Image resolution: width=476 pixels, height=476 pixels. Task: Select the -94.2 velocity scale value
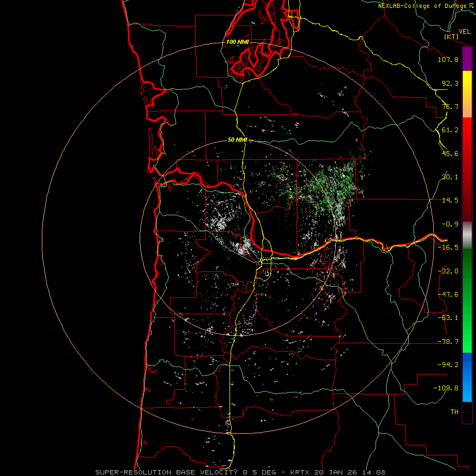448,365
